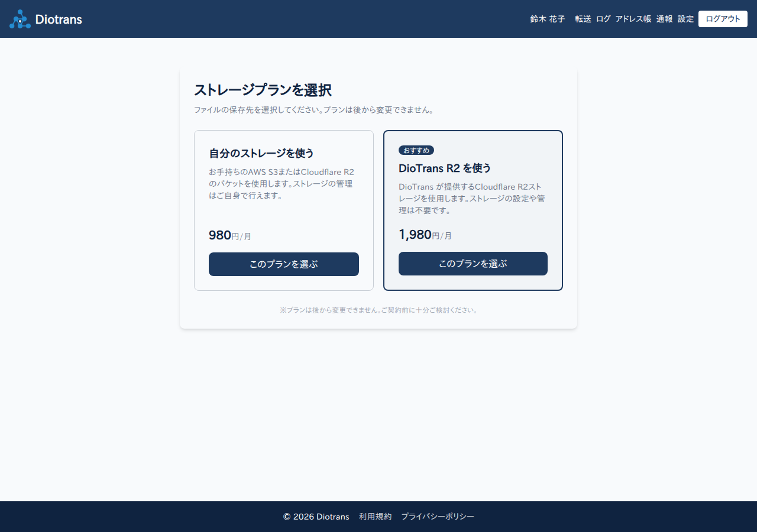Click the © 2026 Diotrans copyright text

(316, 517)
